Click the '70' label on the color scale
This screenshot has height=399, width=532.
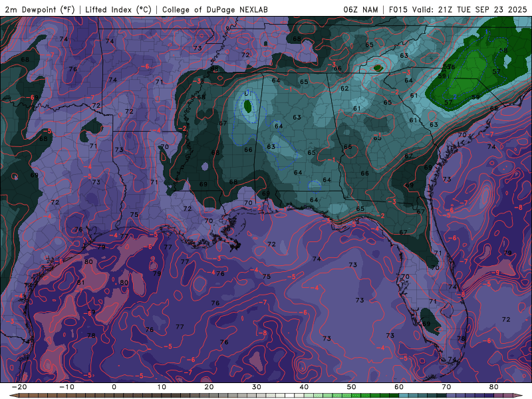446,387
